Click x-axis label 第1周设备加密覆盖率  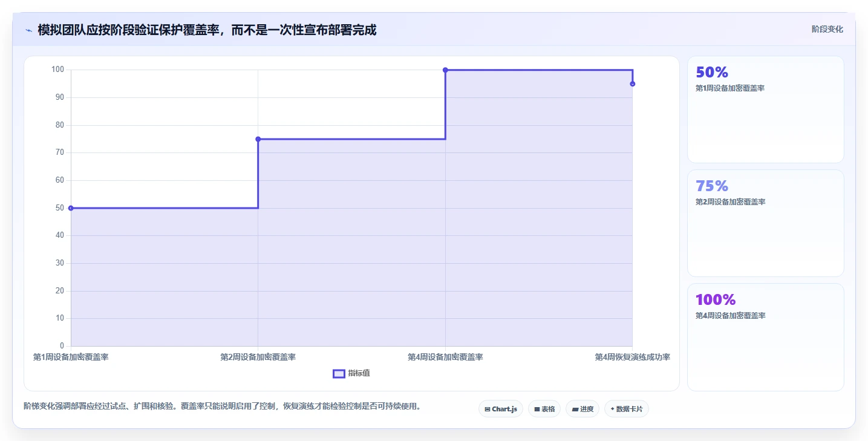click(71, 357)
